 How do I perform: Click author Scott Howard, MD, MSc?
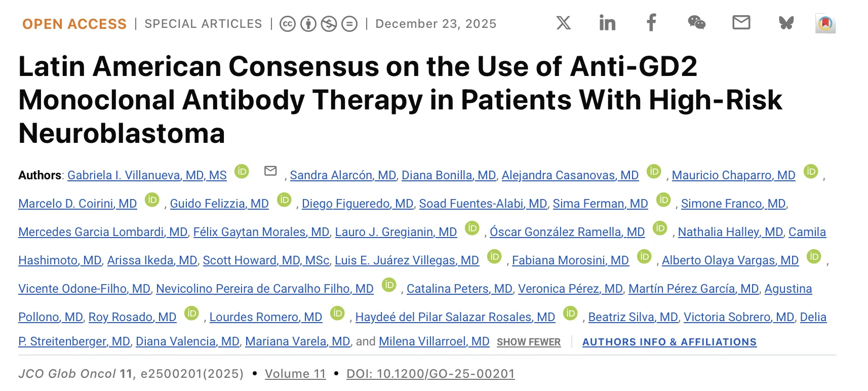tap(266, 260)
